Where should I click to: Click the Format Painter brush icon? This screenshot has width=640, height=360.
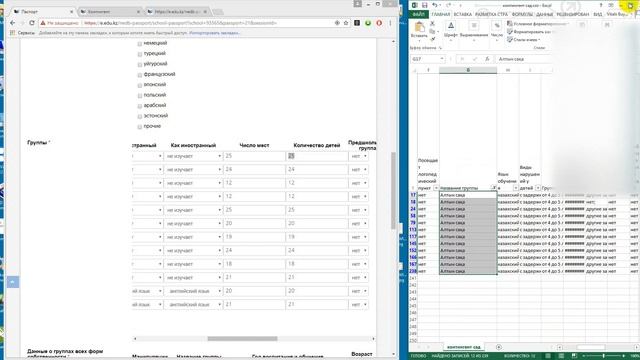[x=433, y=39]
